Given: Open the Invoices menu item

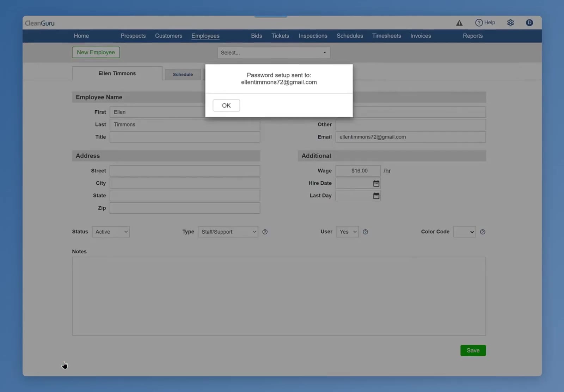Looking at the screenshot, I should click(421, 36).
